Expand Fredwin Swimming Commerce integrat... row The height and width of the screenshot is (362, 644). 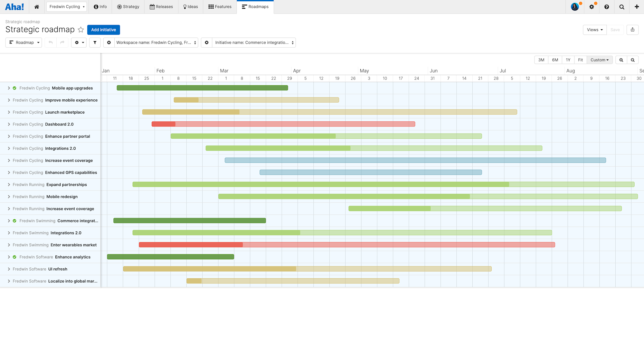click(x=9, y=220)
